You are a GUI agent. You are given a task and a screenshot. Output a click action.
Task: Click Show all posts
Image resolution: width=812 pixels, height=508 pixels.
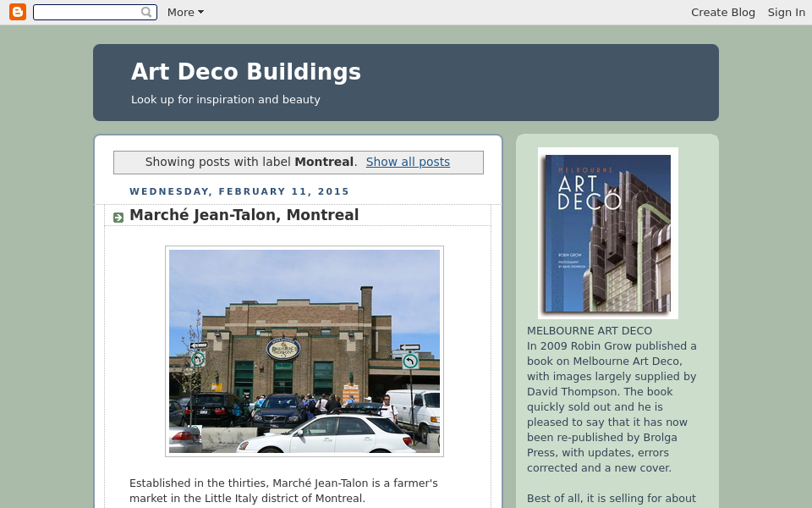pos(408,162)
